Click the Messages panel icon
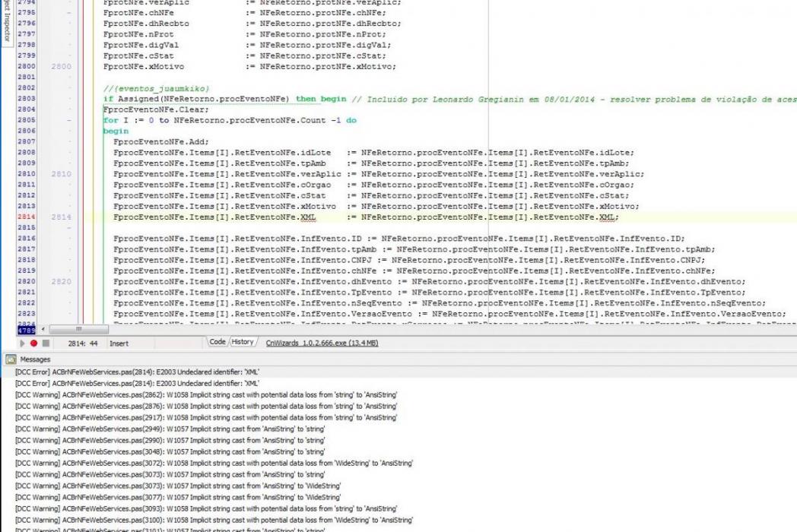797x532 pixels. [x=11, y=359]
